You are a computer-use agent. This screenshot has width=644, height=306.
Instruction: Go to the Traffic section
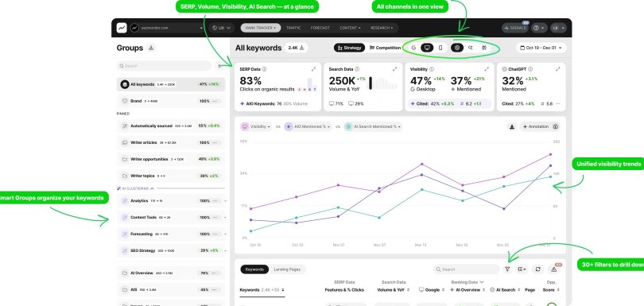click(293, 28)
